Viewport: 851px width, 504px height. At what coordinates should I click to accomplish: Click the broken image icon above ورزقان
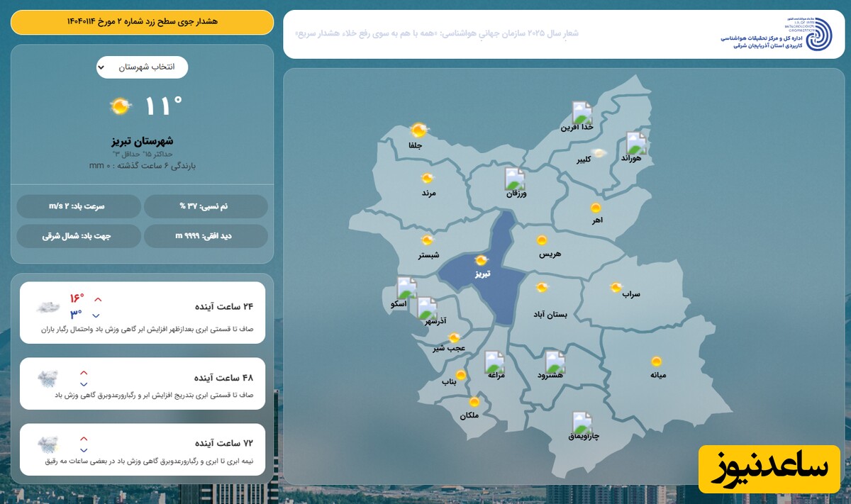pos(515,179)
